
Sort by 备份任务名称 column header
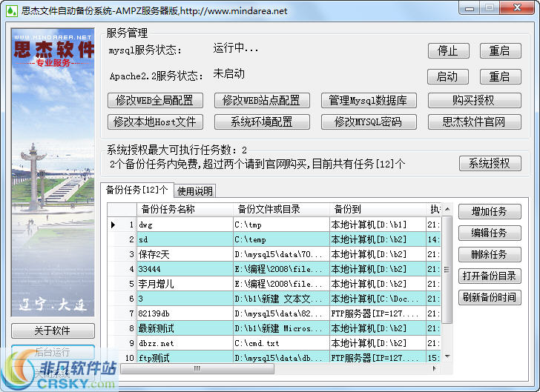coord(185,209)
